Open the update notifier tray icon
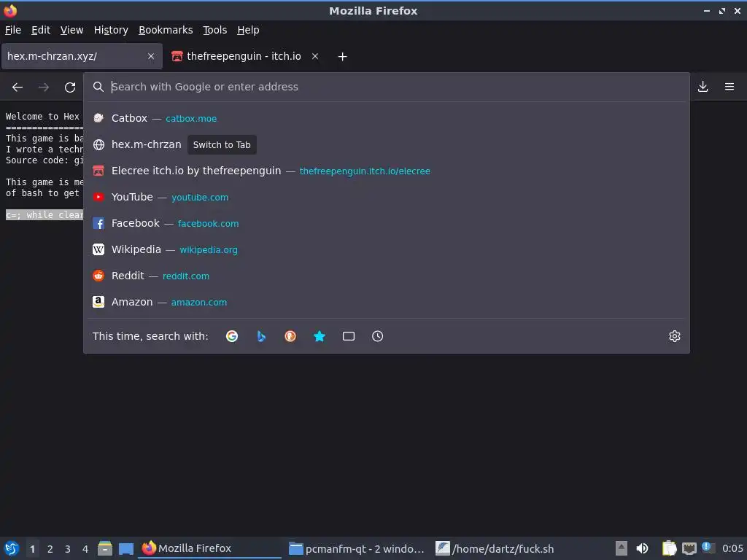This screenshot has height=560, width=747. click(708, 548)
